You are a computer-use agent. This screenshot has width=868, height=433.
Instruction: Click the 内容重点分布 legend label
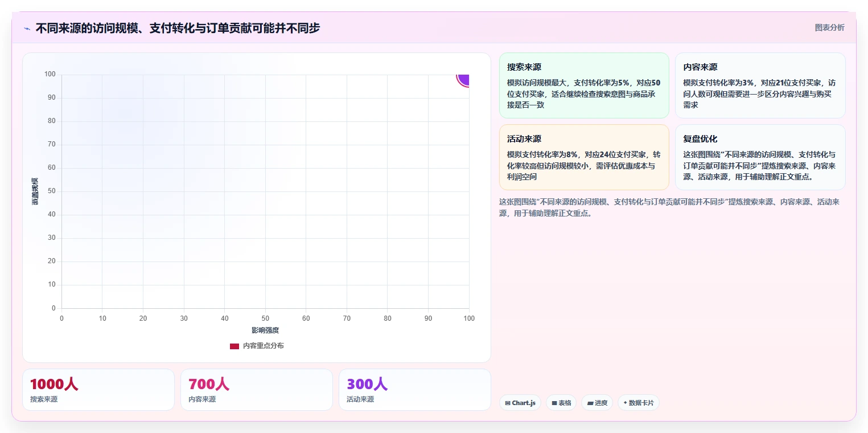(x=263, y=346)
